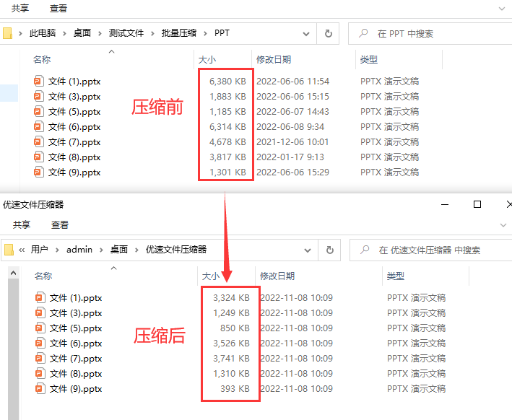Select compressed 文件 (9).pptx icon in 优速文件压缩器 folder
Image resolution: width=512 pixels, height=420 pixels.
pos(40,389)
